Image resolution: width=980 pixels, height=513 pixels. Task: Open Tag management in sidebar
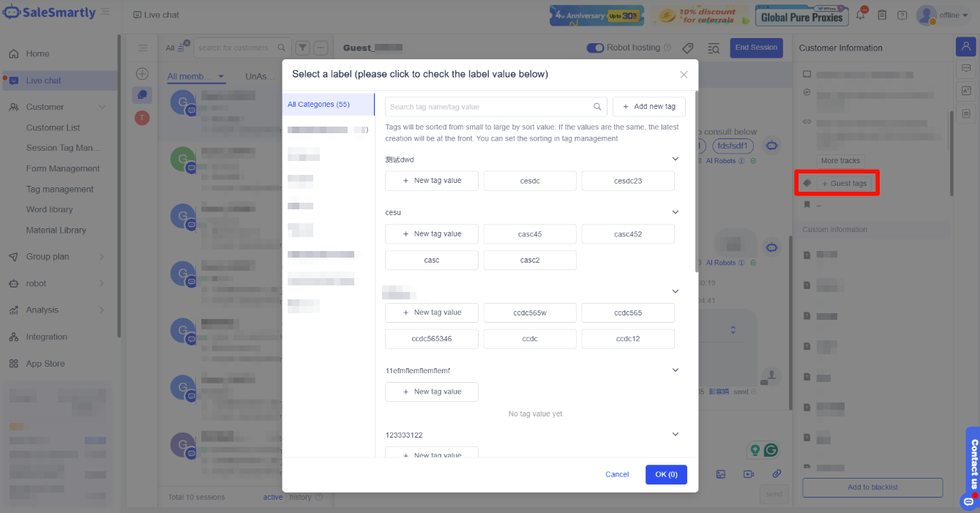point(60,189)
